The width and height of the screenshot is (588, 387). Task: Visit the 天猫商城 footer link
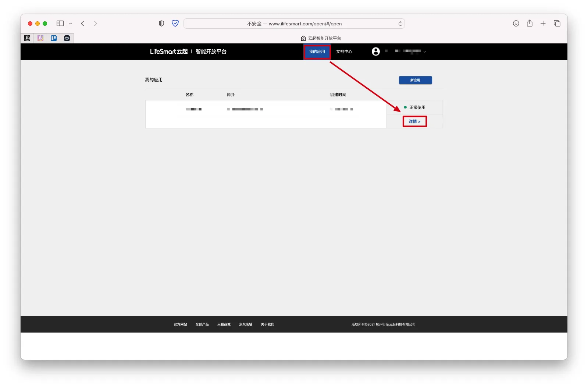[x=224, y=324]
